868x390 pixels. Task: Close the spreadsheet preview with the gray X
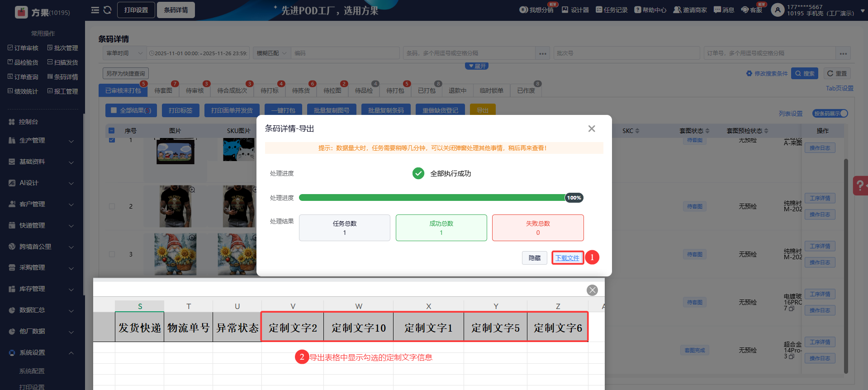[592, 290]
